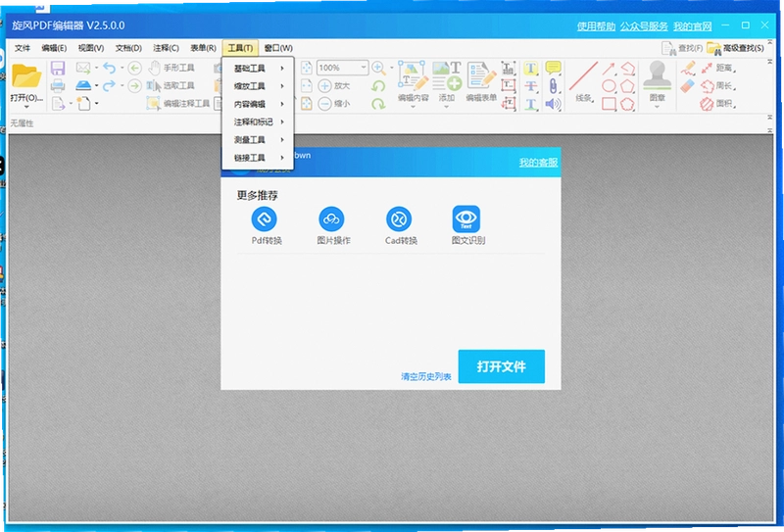
Task: Select the Distance (距离) measuring tool
Action: 718,68
